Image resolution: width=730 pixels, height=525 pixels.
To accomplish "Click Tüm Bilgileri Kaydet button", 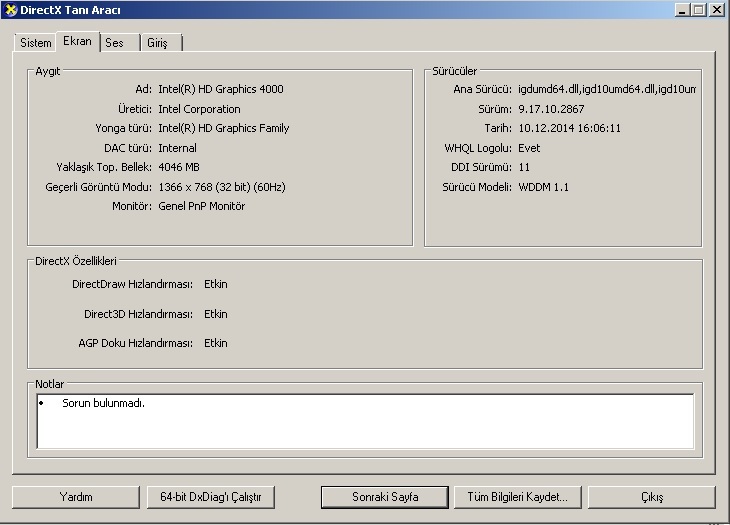I will click(x=518, y=497).
